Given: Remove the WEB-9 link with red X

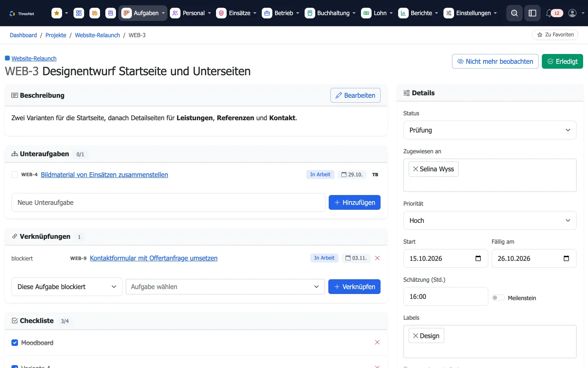Looking at the screenshot, I should pyautogui.click(x=377, y=258).
